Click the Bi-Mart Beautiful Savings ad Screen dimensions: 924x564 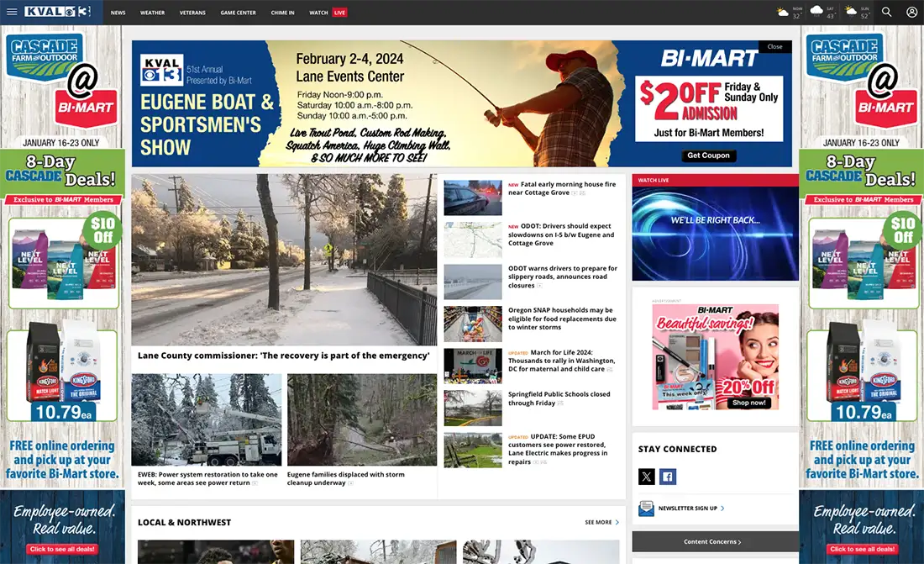pyautogui.click(x=716, y=357)
